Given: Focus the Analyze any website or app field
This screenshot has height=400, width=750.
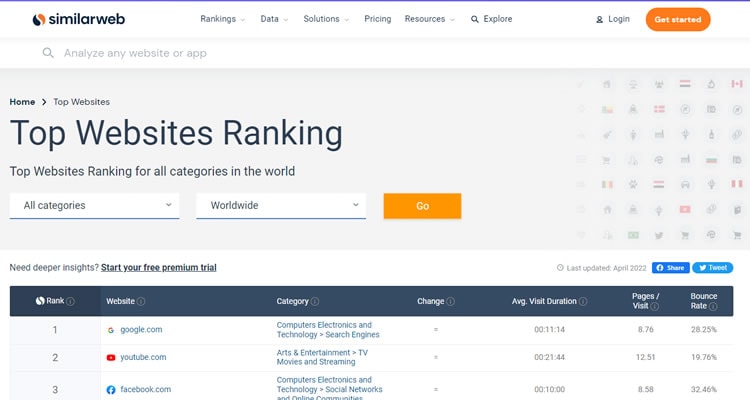Looking at the screenshot, I should pos(135,53).
